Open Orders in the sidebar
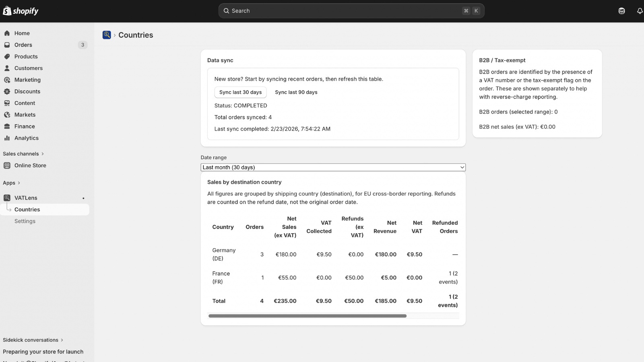 point(23,45)
